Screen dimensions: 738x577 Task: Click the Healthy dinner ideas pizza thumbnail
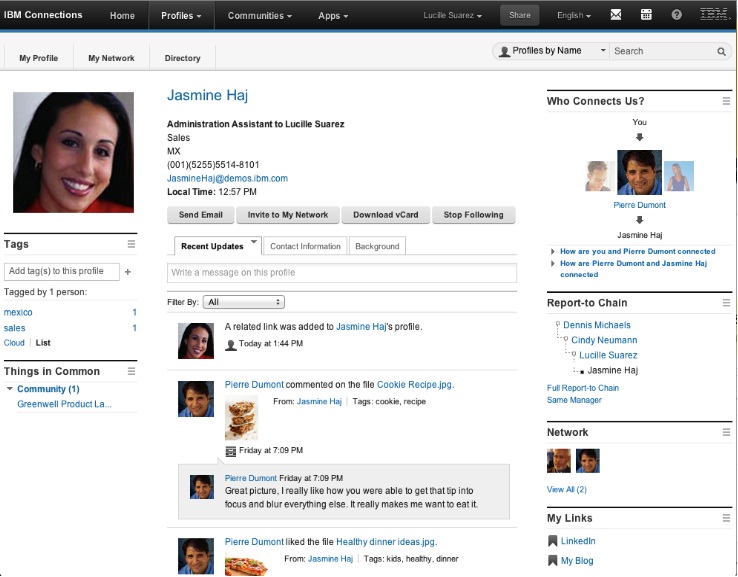[247, 564]
